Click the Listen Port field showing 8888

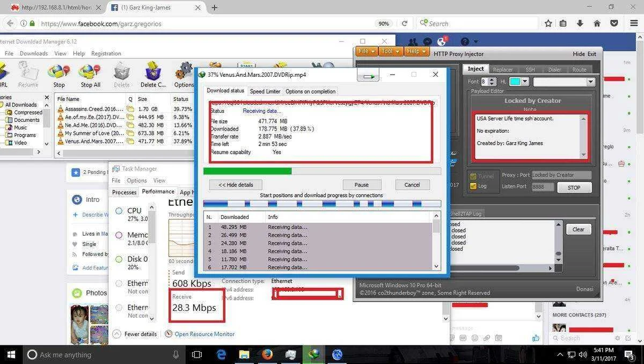coord(543,187)
